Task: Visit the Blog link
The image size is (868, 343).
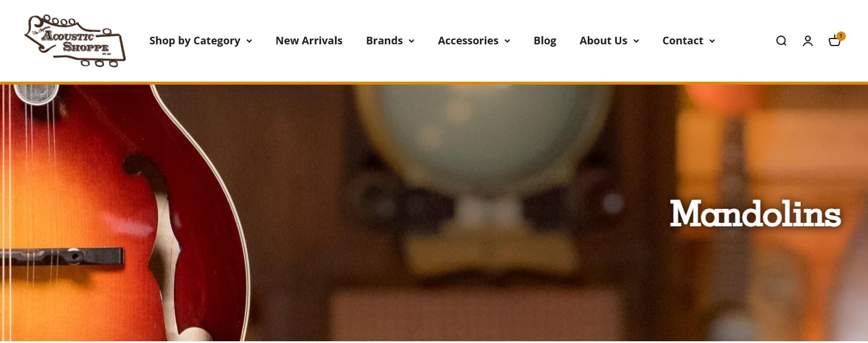Action: [x=545, y=41]
